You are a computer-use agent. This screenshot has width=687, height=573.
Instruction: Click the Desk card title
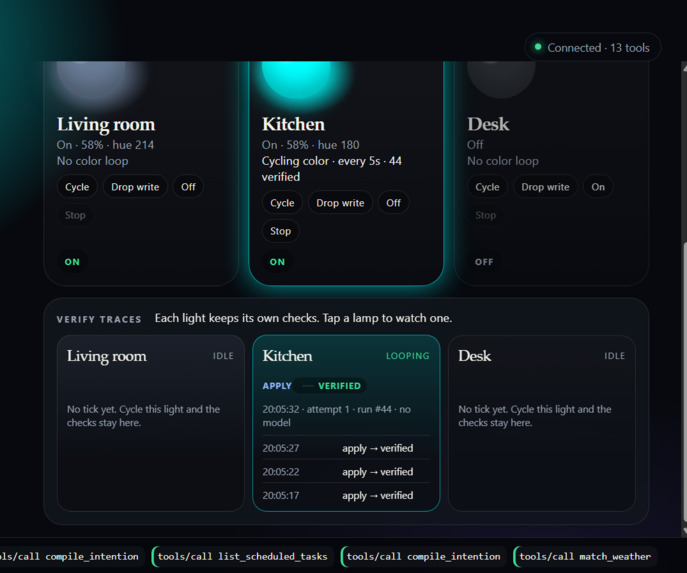pos(488,124)
